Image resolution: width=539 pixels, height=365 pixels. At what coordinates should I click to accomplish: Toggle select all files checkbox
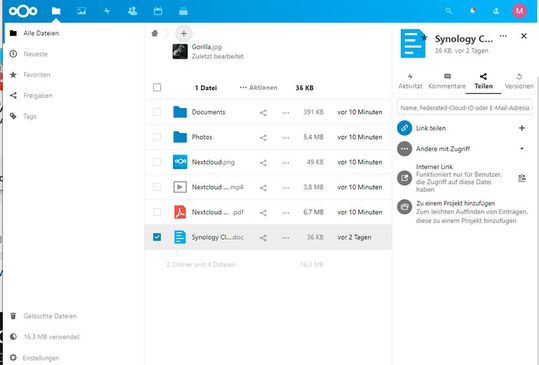point(157,87)
